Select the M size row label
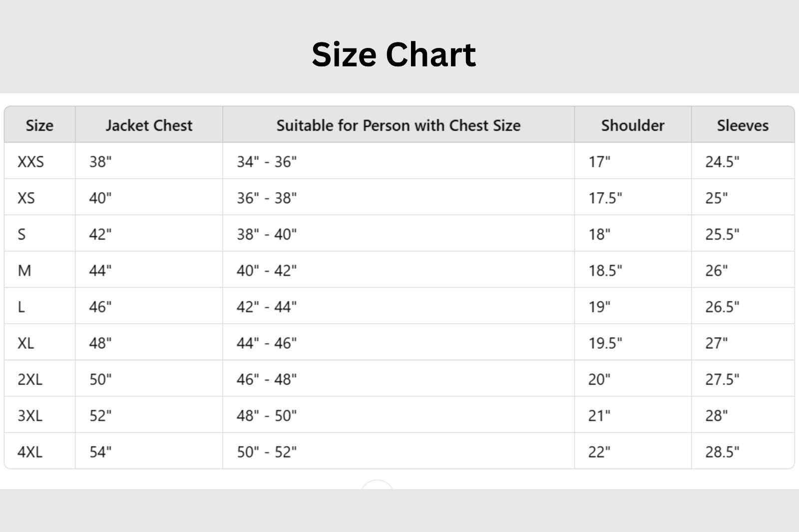 tap(24, 270)
